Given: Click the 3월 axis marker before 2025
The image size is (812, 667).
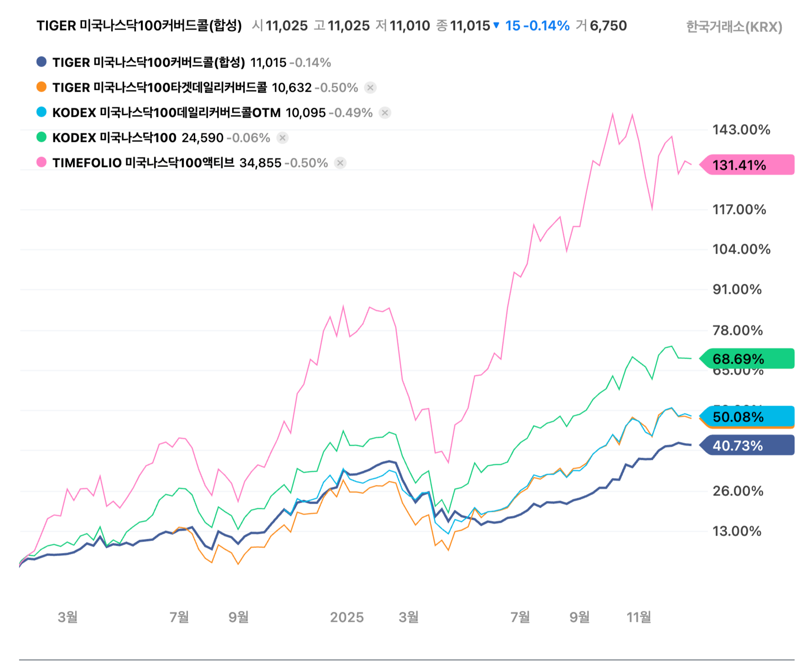Looking at the screenshot, I should 68,617.
